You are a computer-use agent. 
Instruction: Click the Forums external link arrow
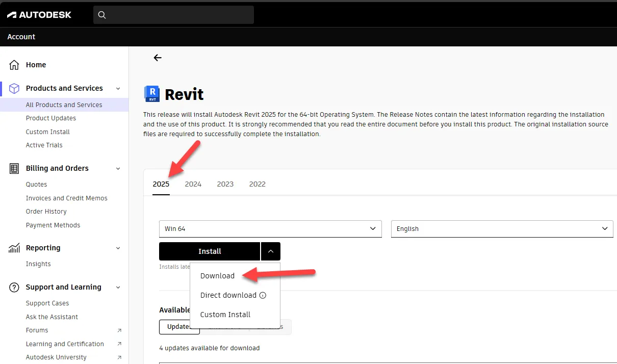119,330
